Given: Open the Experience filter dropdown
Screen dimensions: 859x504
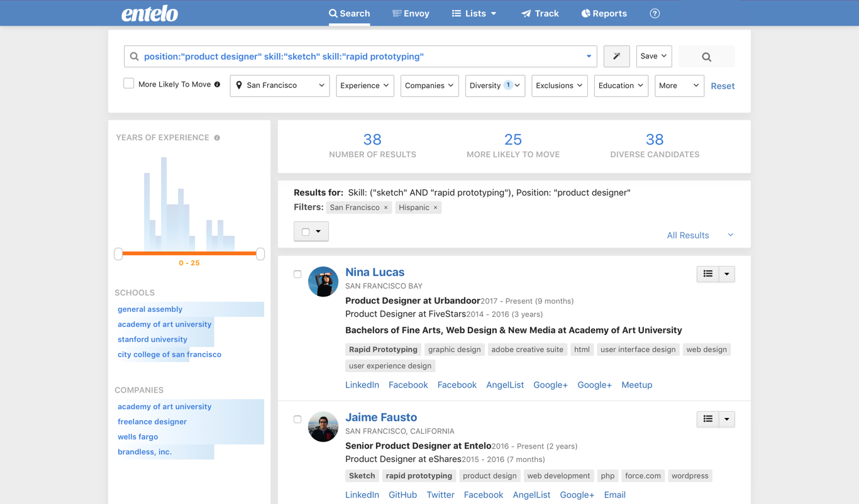Looking at the screenshot, I should 365,85.
